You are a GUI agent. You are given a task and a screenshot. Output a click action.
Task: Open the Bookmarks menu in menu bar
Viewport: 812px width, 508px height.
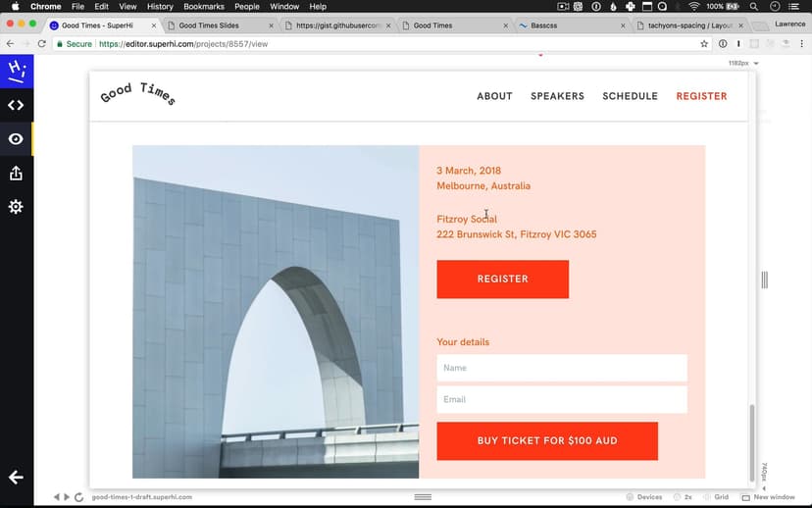[203, 7]
